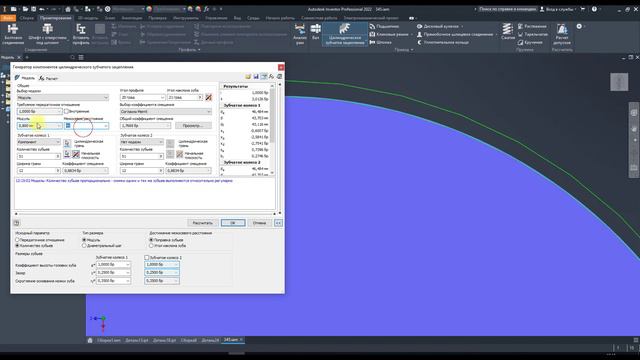The height and width of the screenshot is (360, 640).
Task: Select Teeth Correction radio option
Action: [151, 240]
